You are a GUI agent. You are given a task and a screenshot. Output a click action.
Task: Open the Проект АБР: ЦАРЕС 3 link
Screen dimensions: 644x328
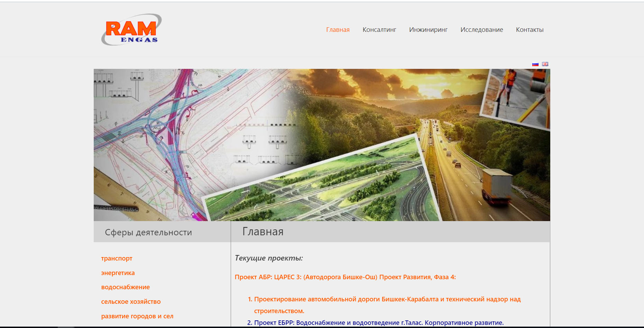(x=345, y=277)
